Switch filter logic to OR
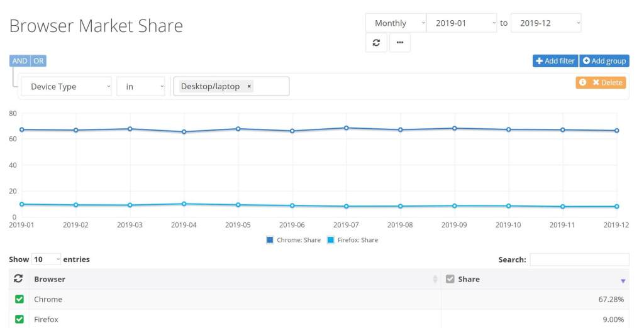644x328 pixels. (39, 61)
